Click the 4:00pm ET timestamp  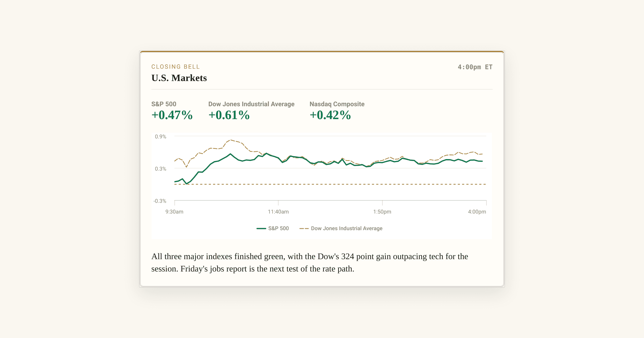pyautogui.click(x=475, y=67)
